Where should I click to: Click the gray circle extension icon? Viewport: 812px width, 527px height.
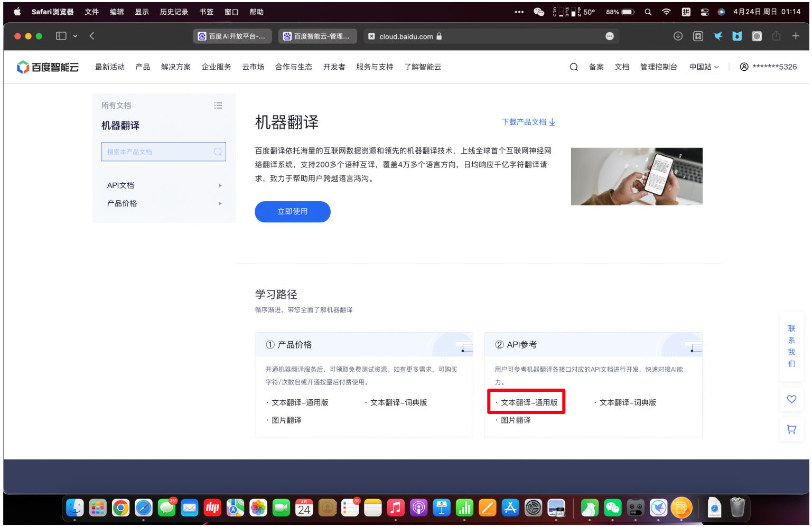tap(757, 36)
